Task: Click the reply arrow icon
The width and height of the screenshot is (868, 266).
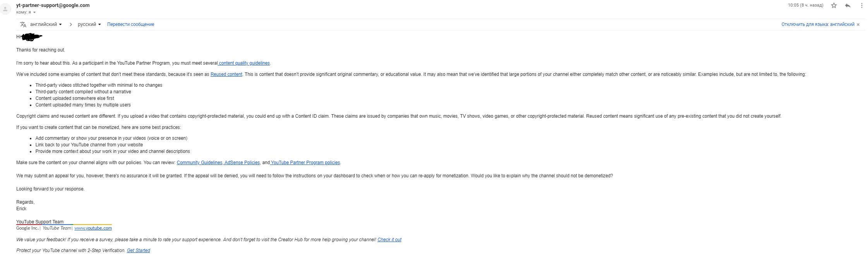Action: coord(847,5)
